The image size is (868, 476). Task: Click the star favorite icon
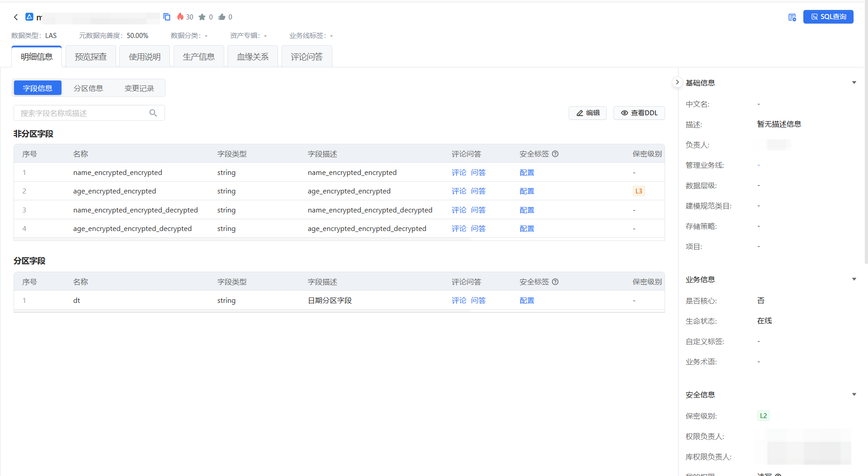(x=202, y=17)
